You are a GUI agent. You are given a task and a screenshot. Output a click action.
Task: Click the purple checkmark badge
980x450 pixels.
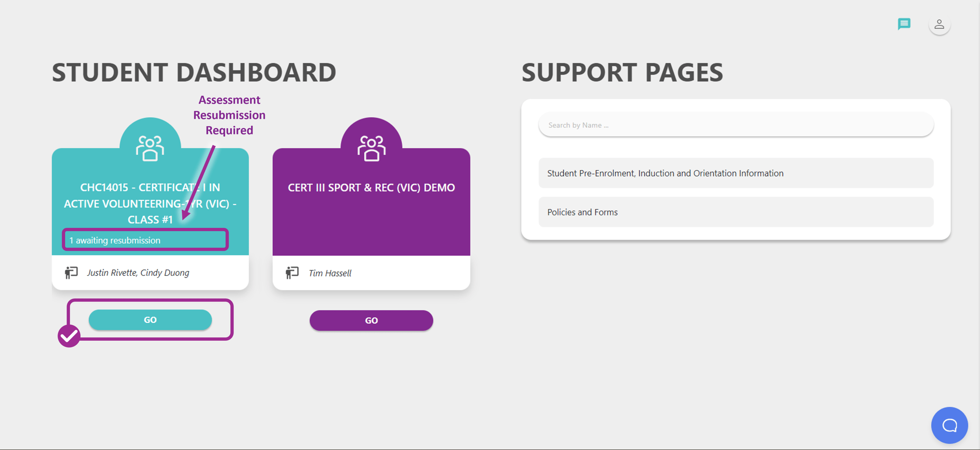click(69, 336)
